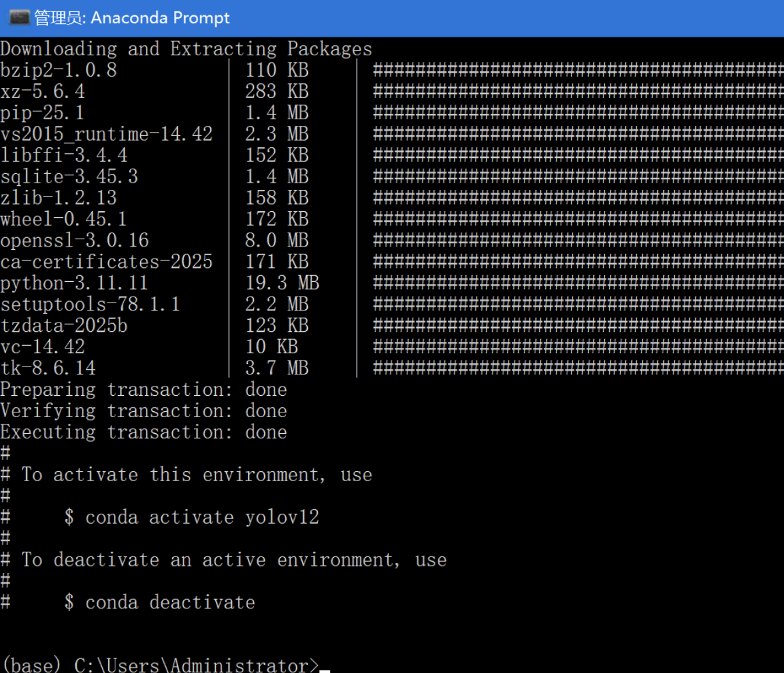Click the tk-8.6.14 progress bar
The width and height of the screenshot is (784, 673).
coord(579,368)
